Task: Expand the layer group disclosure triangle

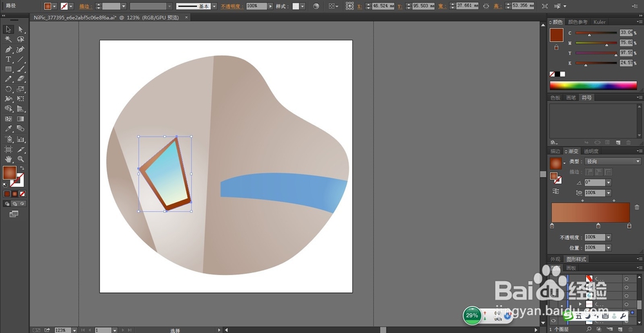Action: (580, 304)
